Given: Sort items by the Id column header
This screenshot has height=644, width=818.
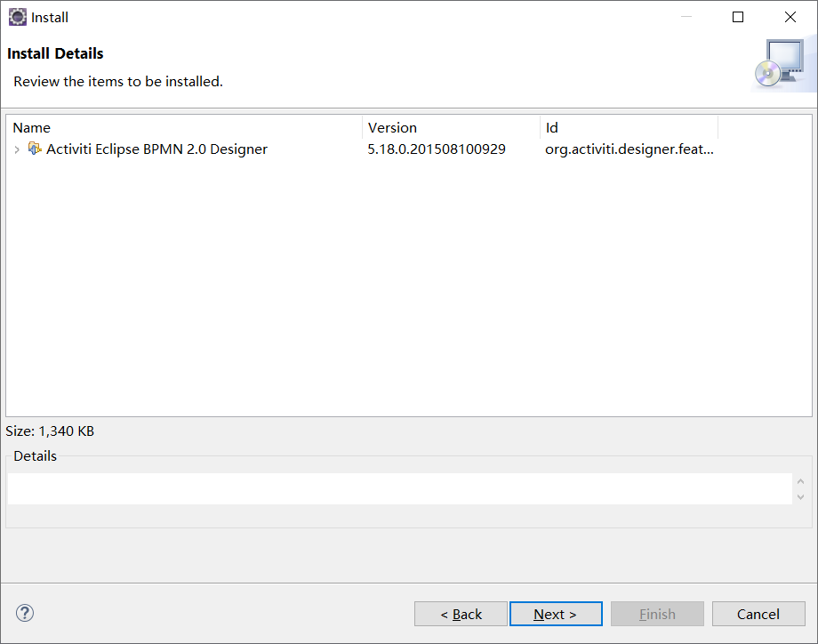Looking at the screenshot, I should pyautogui.click(x=630, y=127).
